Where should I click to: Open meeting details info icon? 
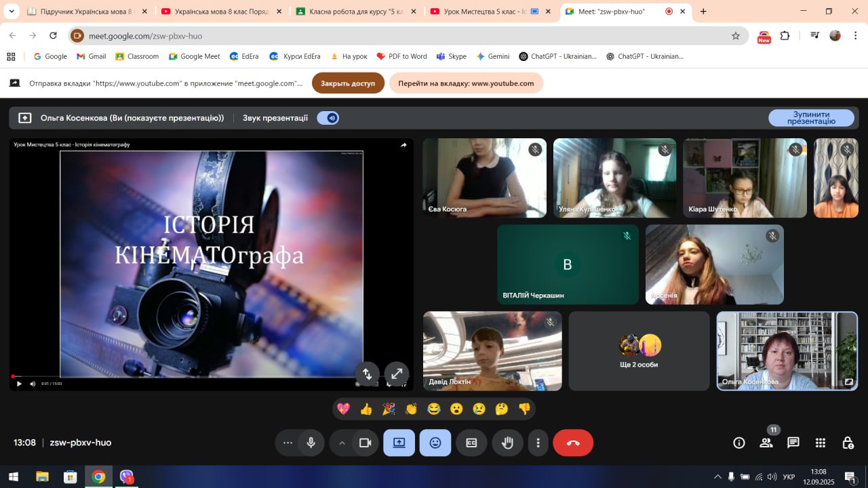(739, 443)
